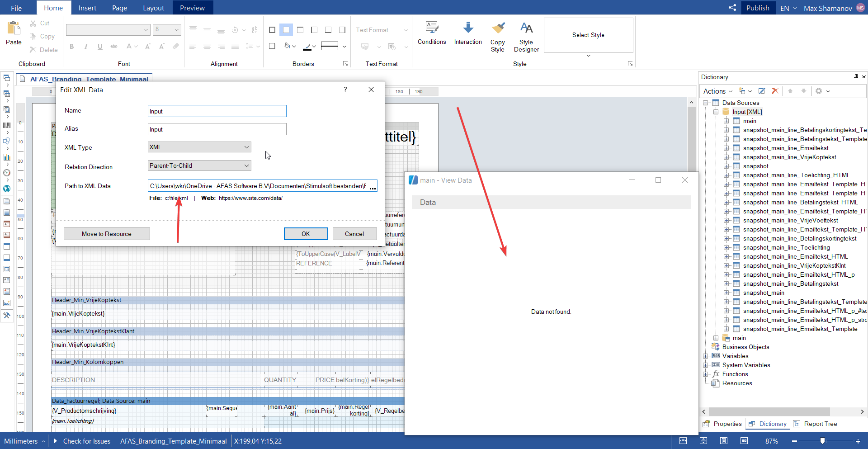
Task: Open the shapes components in the left toolbox
Action: click(x=7, y=141)
